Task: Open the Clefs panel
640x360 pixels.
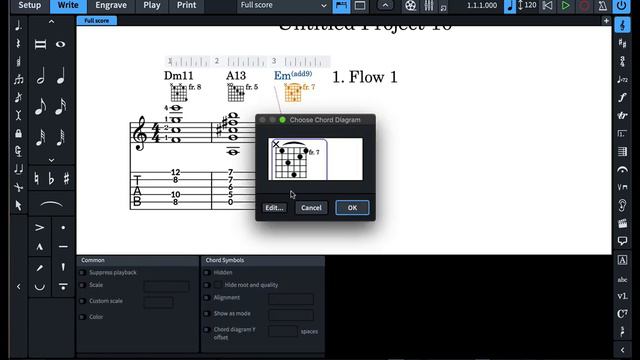Action: (x=622, y=25)
